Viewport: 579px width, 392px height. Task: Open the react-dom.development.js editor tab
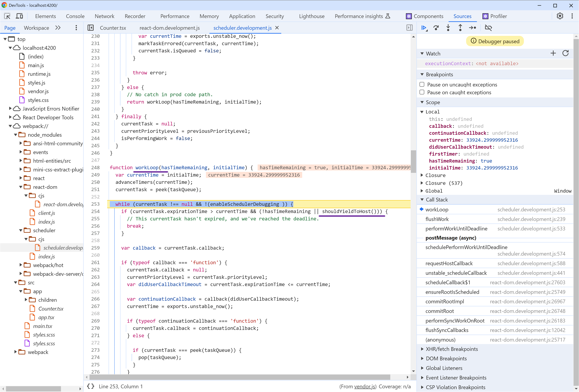click(x=170, y=28)
